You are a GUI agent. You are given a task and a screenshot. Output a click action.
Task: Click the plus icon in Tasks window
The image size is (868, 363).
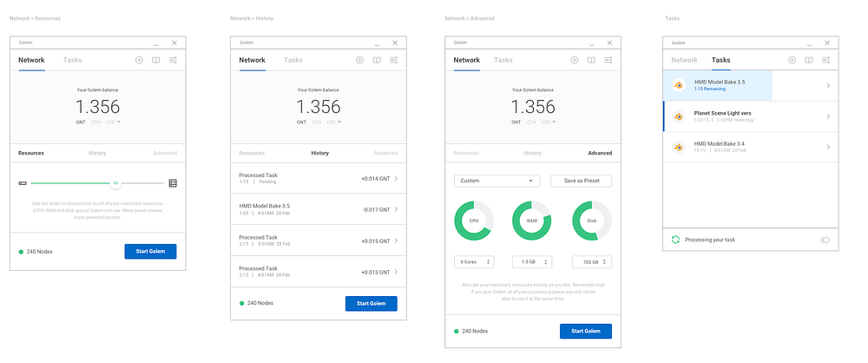pyautogui.click(x=792, y=60)
